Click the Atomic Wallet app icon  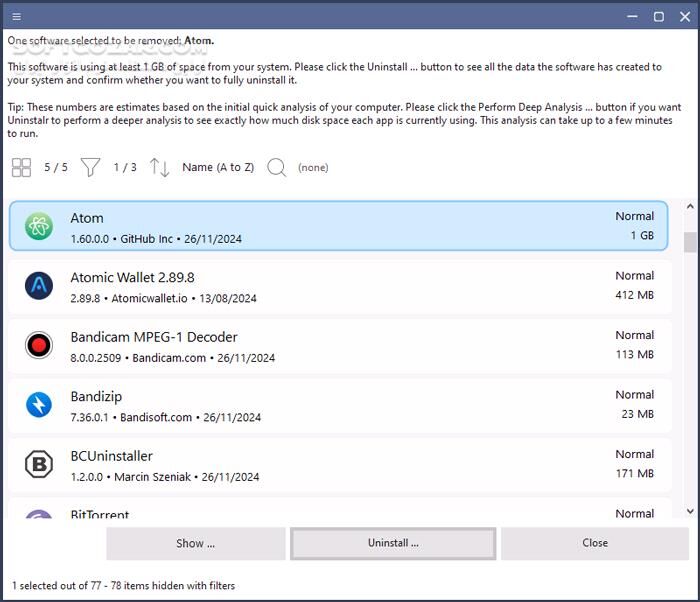pyautogui.click(x=39, y=287)
